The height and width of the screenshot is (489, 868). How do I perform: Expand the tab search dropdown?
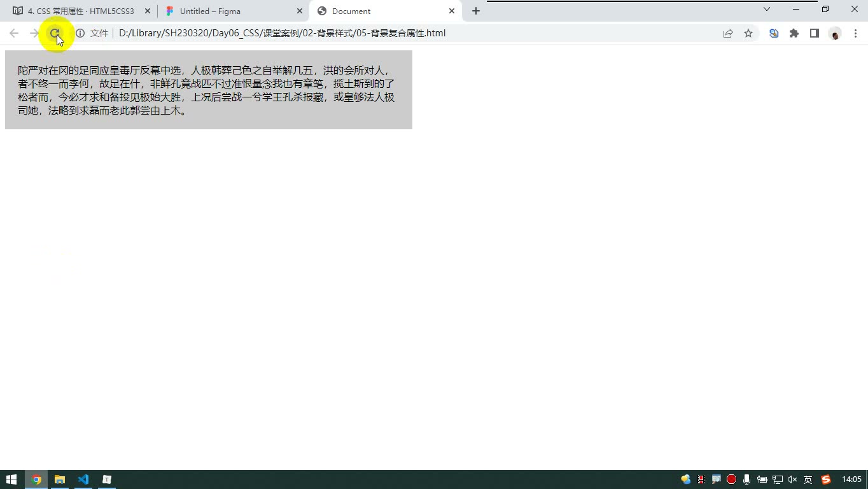(x=767, y=9)
